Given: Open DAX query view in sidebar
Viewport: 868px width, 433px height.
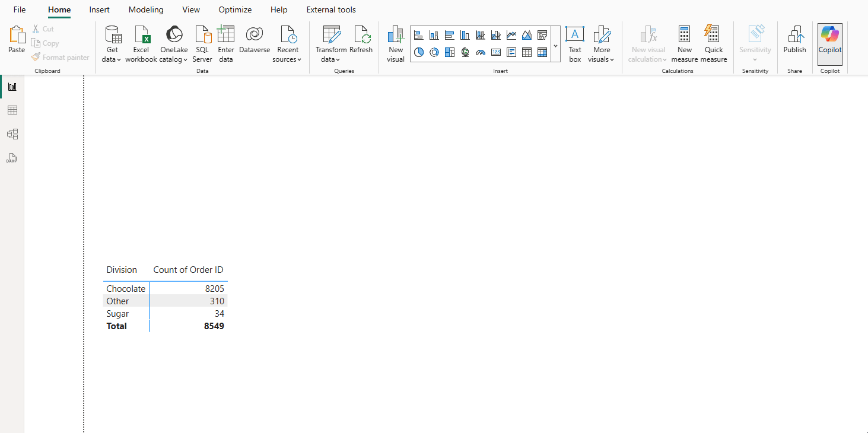Looking at the screenshot, I should click(12, 158).
